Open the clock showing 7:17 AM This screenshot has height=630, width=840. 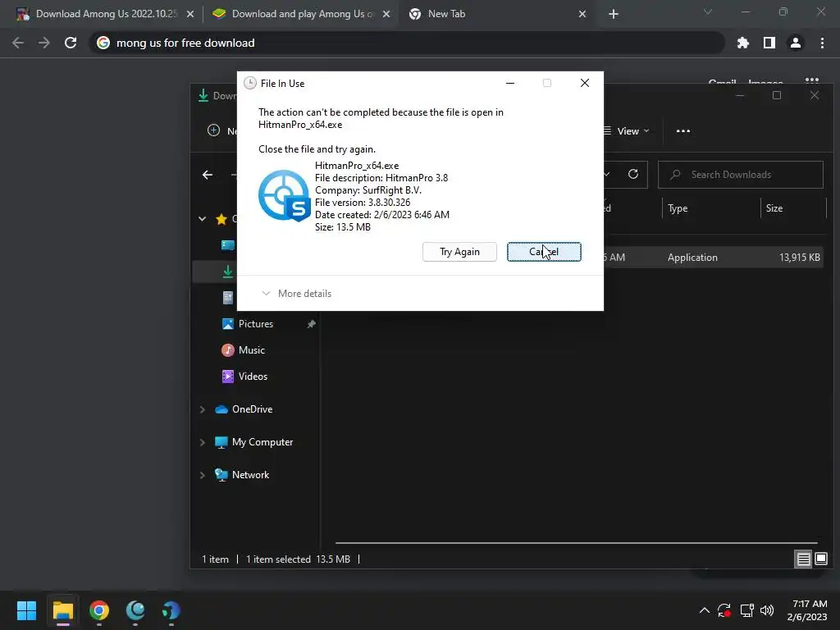pyautogui.click(x=807, y=610)
